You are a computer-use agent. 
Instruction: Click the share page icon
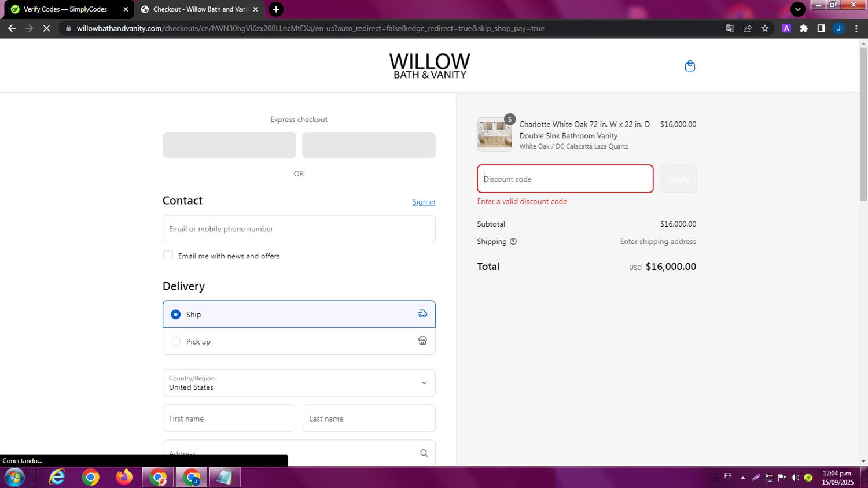(748, 28)
